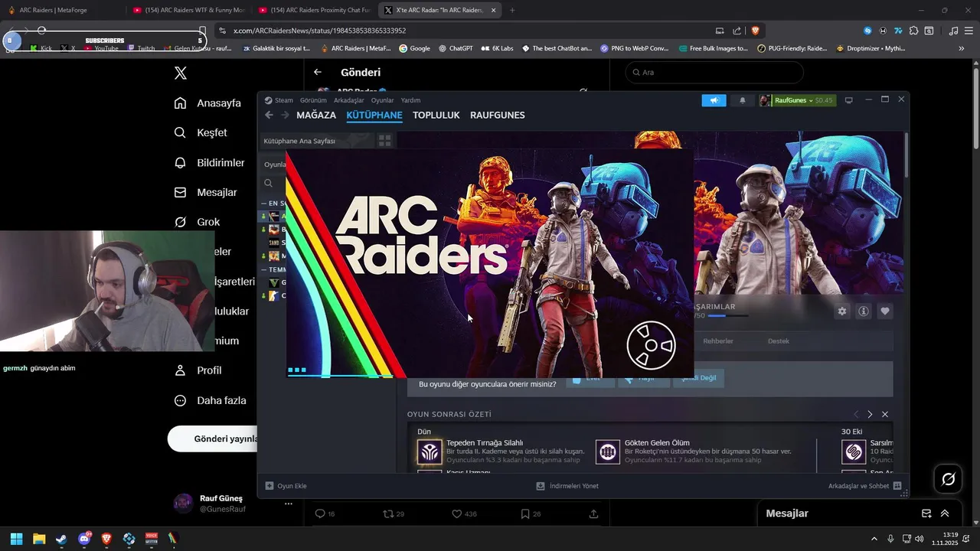The width and height of the screenshot is (980, 551).
Task: Open Brave main hamburger menu
Action: pyautogui.click(x=969, y=31)
